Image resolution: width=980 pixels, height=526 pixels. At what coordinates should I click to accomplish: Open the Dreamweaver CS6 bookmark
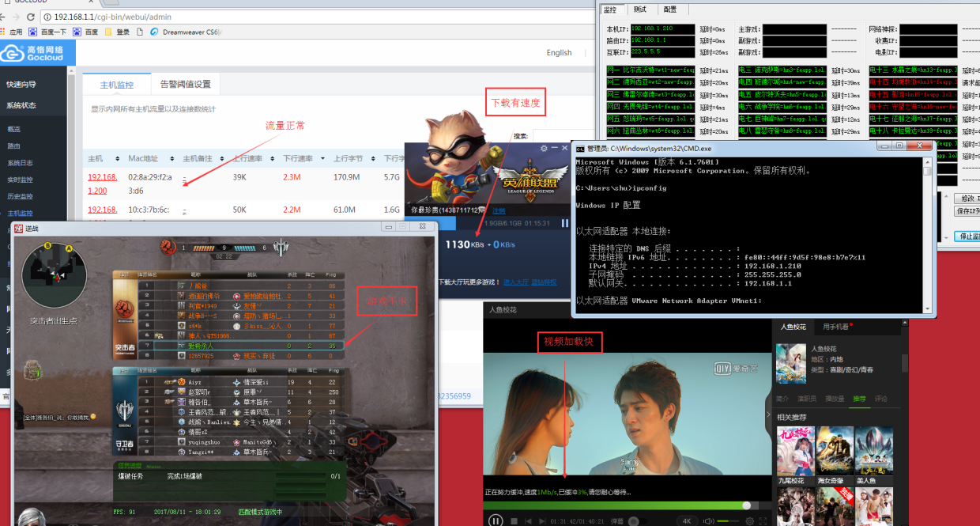[x=184, y=32]
